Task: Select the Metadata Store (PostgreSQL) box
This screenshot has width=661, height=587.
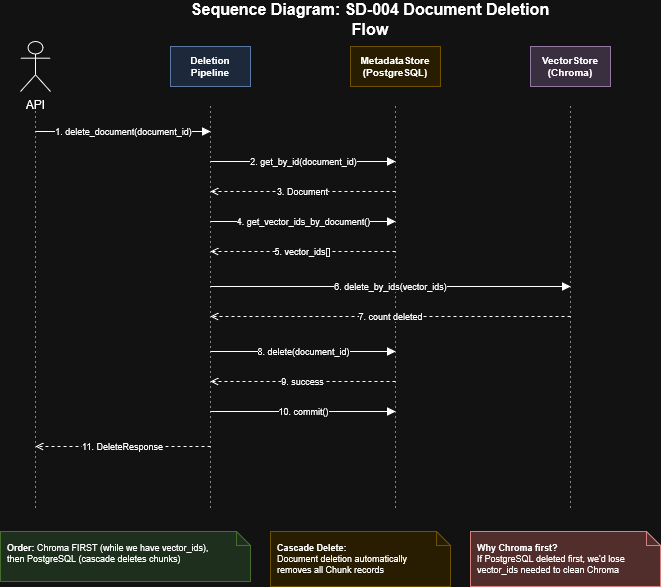Action: click(x=394, y=67)
